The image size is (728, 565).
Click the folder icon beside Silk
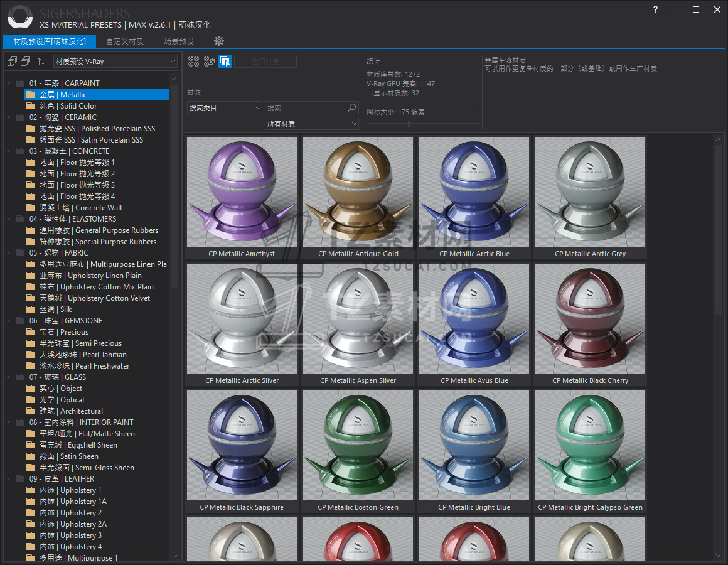point(31,309)
